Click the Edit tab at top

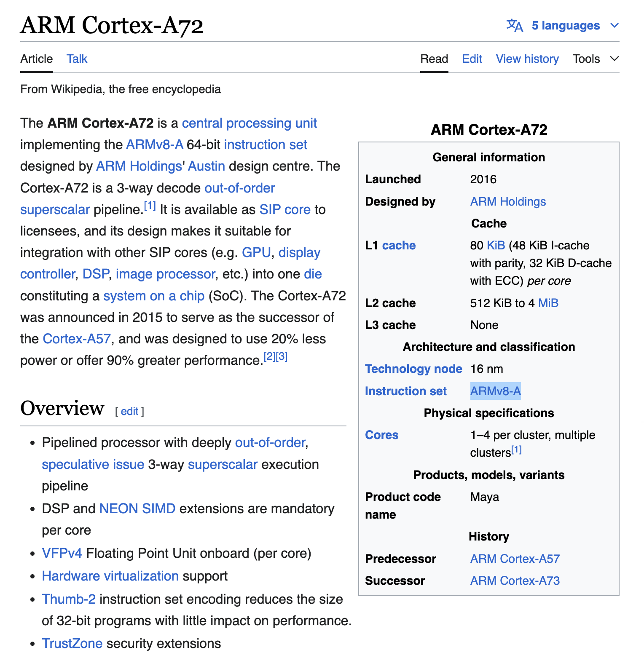(x=472, y=59)
